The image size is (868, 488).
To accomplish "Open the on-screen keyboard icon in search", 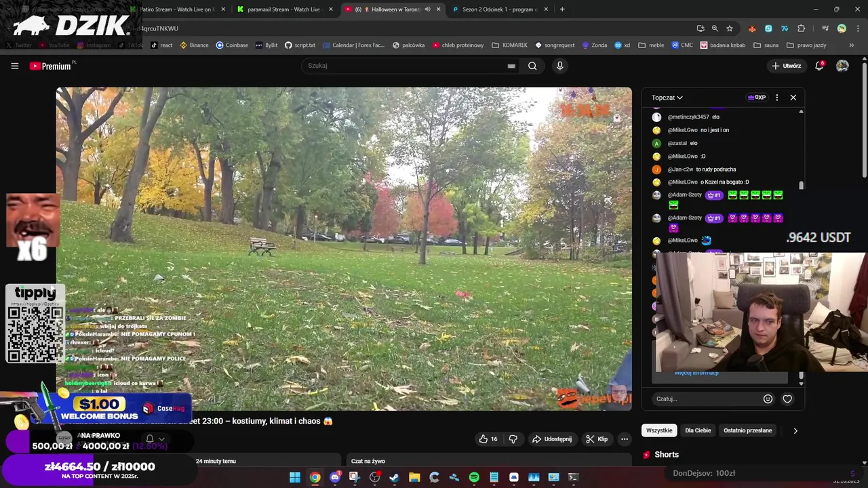I will [x=511, y=66].
